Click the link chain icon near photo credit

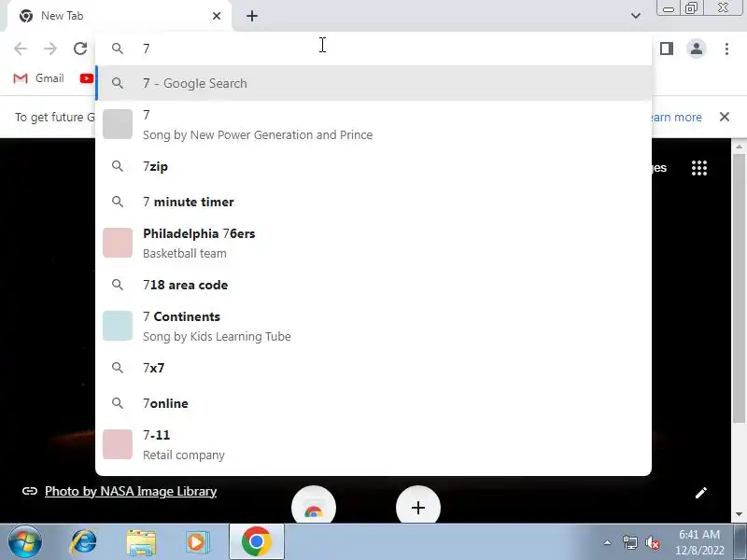(x=30, y=491)
